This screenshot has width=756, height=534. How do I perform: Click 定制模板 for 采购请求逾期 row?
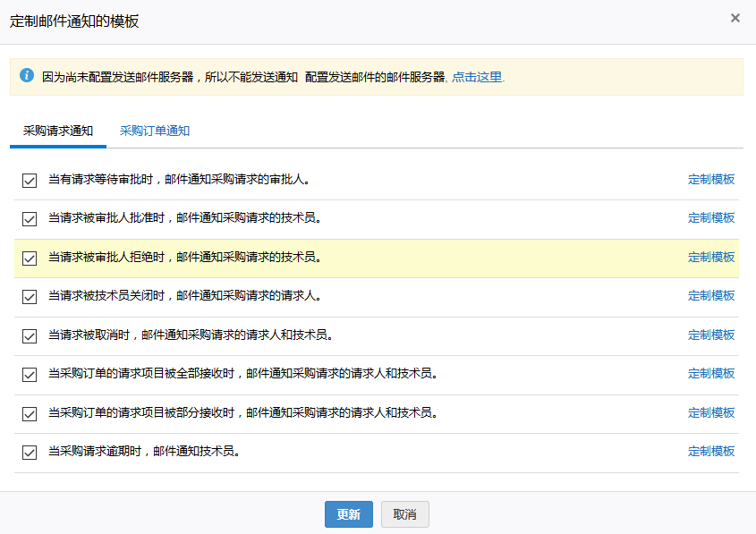pos(710,451)
